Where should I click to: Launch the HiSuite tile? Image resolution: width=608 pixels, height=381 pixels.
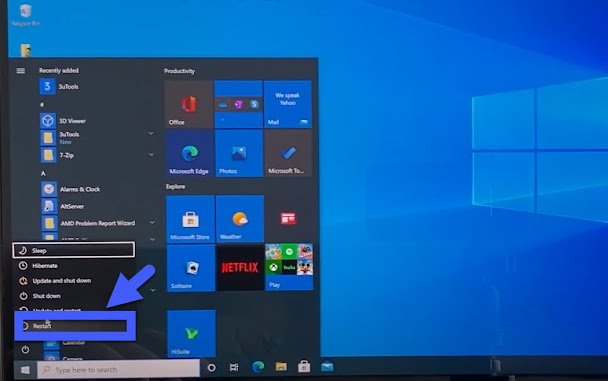191,334
